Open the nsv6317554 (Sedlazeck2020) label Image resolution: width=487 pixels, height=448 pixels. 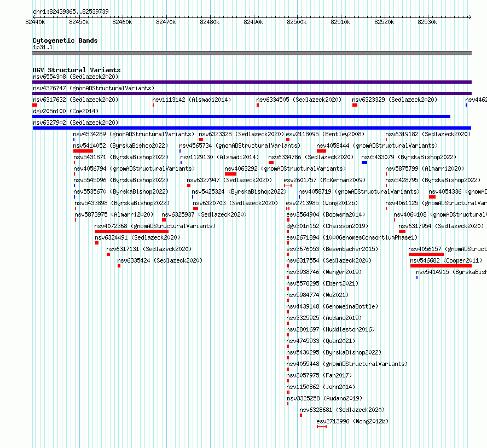pyautogui.click(x=329, y=260)
